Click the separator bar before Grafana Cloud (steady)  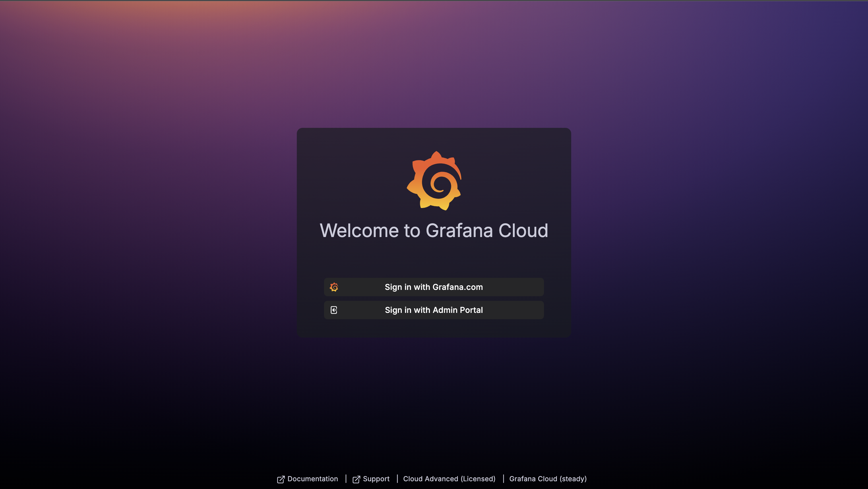(503, 479)
